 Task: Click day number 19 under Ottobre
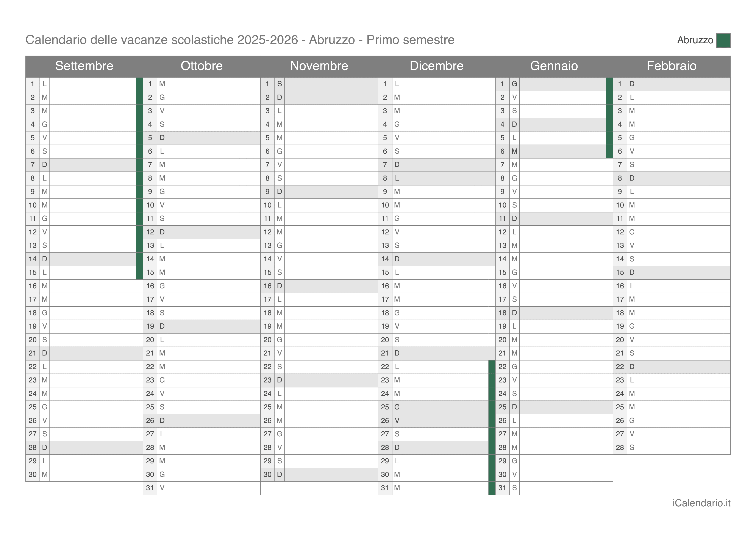[x=150, y=326]
